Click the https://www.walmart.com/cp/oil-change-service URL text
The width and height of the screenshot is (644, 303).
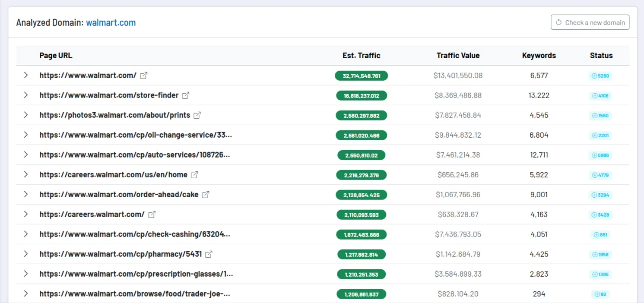tap(136, 135)
